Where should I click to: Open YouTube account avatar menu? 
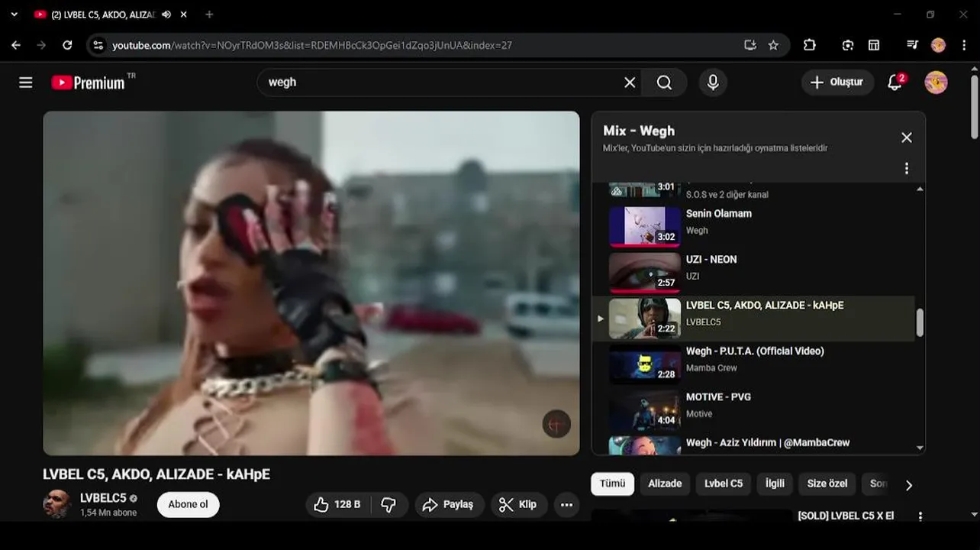click(x=936, y=82)
